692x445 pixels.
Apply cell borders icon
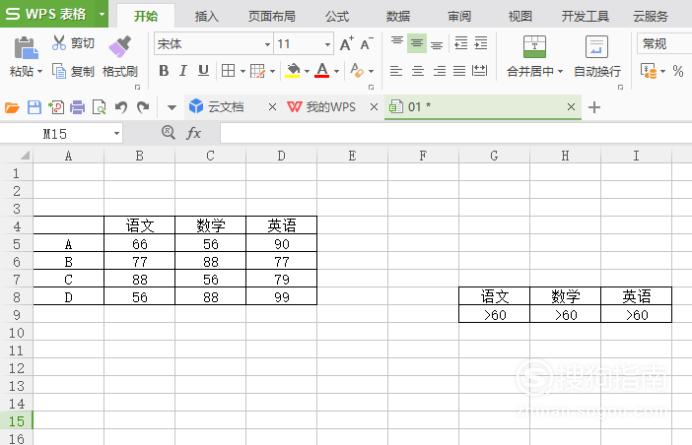pos(228,71)
